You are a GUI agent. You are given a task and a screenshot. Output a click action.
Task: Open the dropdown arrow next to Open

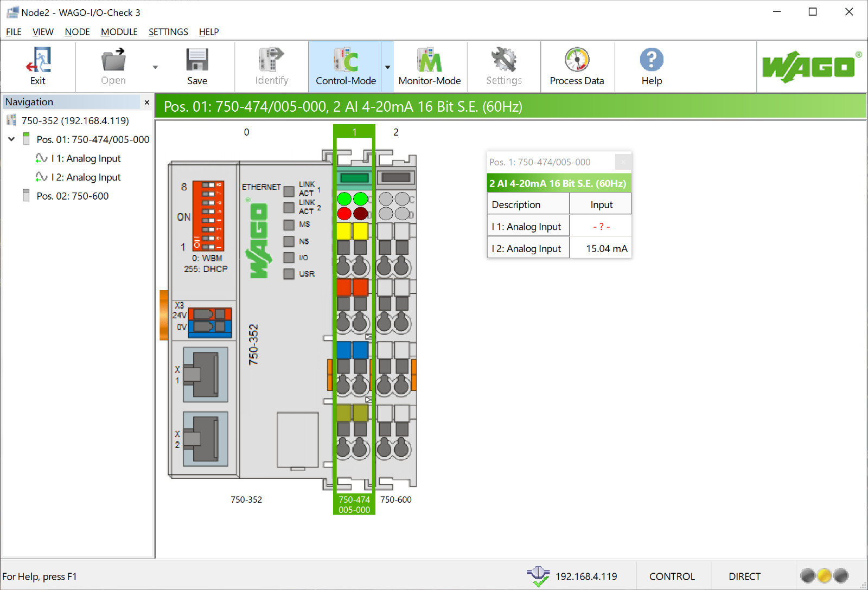(155, 67)
